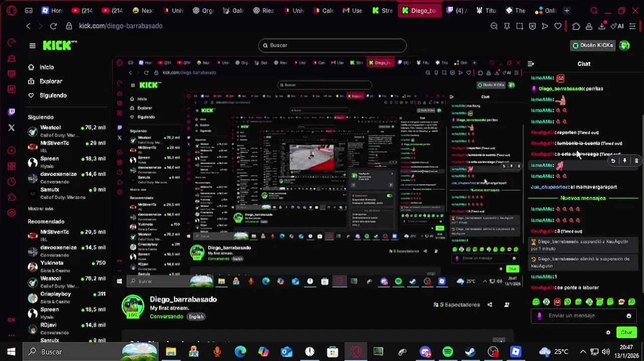Insert the red angry emote from quick emotes

tap(557, 302)
